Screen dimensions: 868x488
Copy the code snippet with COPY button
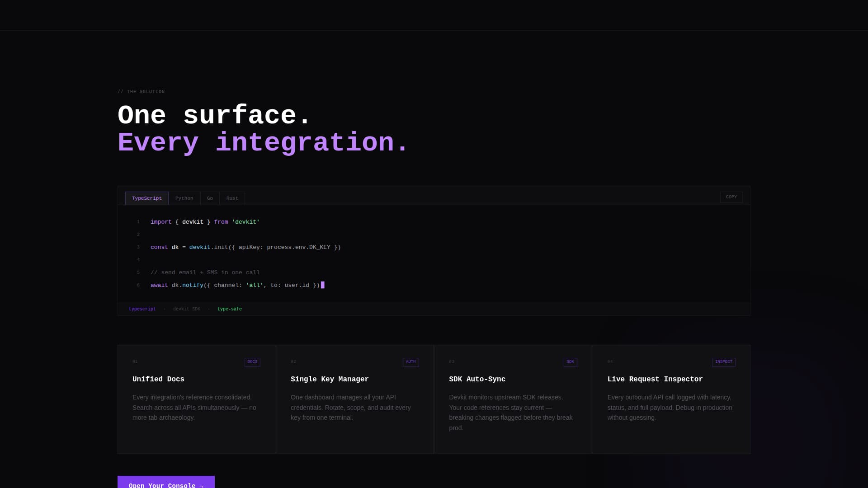[731, 197]
